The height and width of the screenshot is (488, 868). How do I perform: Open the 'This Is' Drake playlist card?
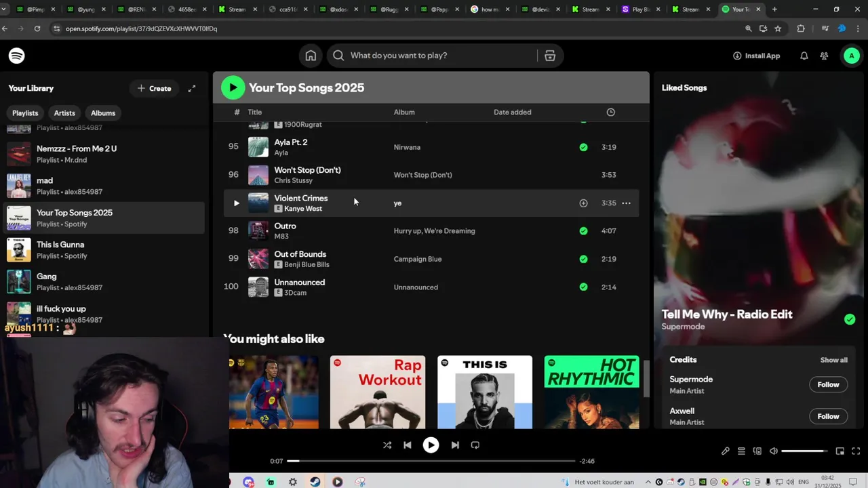coord(485,392)
